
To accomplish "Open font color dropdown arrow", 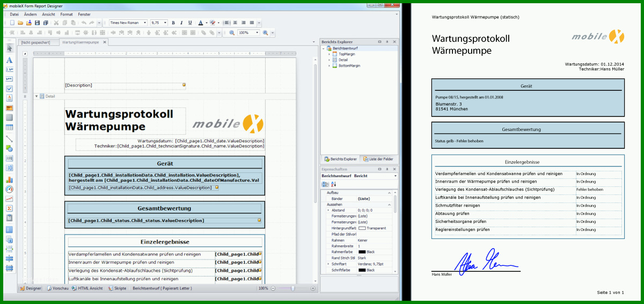I will (x=206, y=23).
